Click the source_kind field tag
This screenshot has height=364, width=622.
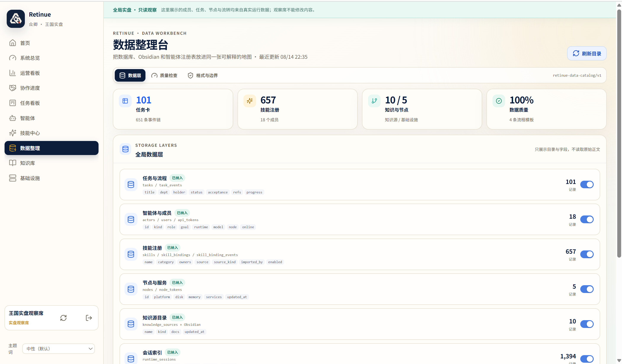(x=225, y=262)
